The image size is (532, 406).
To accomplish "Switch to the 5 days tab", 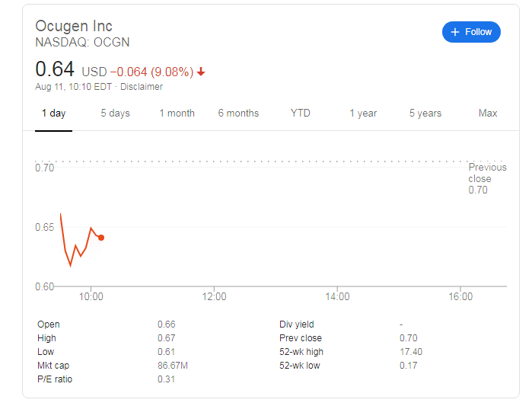I will click(x=115, y=113).
